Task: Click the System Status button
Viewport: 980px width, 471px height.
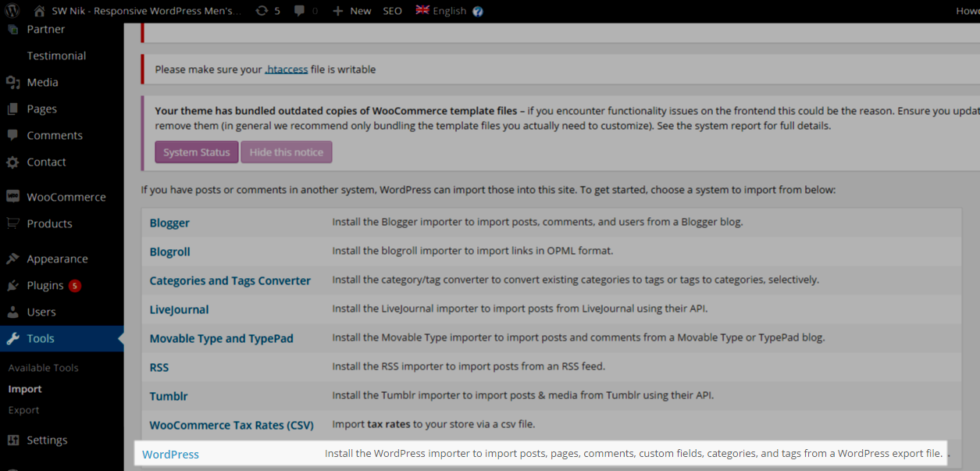Action: pyautogui.click(x=197, y=152)
